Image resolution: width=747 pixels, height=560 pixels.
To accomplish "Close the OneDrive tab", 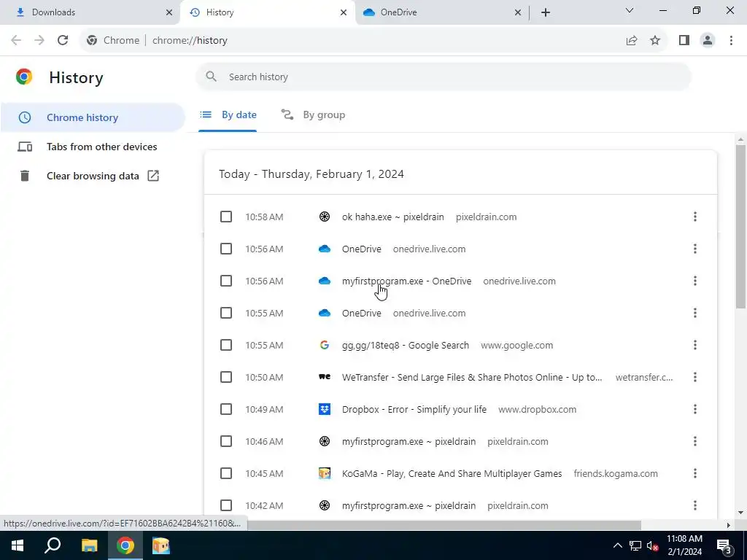I will tap(518, 12).
